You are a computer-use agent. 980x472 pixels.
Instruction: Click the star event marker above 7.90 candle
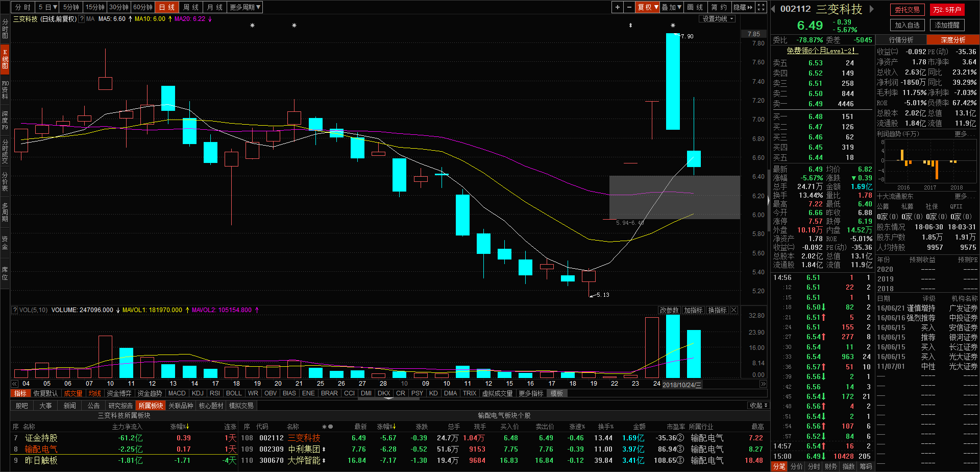[673, 26]
